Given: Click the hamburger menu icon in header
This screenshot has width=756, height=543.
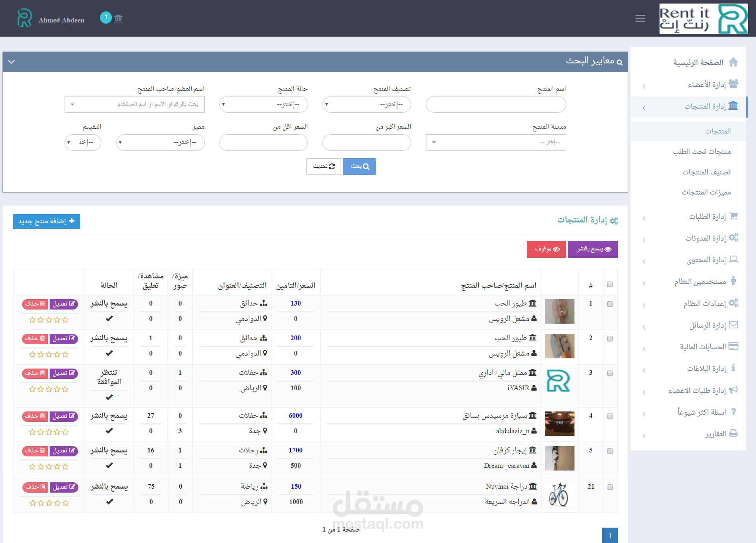Looking at the screenshot, I should click(640, 19).
